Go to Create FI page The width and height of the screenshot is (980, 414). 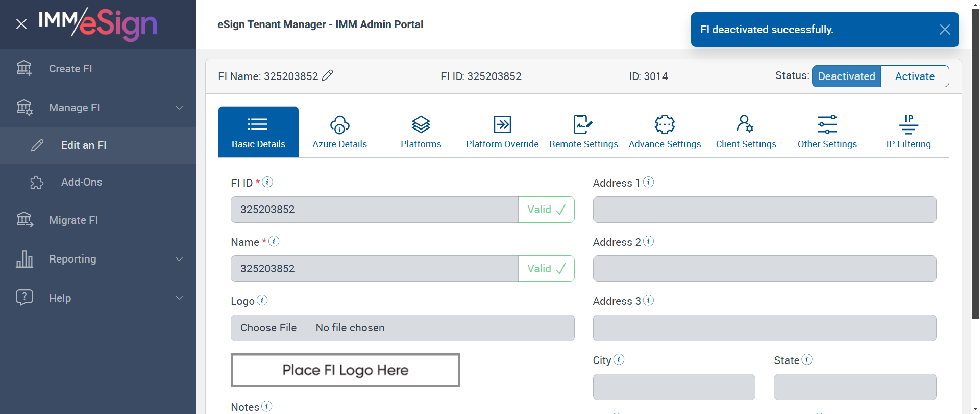(70, 69)
